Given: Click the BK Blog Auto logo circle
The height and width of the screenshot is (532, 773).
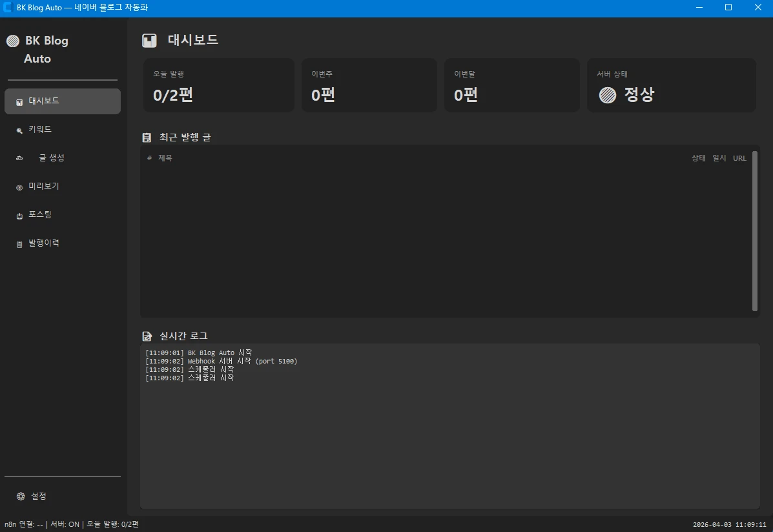Looking at the screenshot, I should (x=13, y=41).
